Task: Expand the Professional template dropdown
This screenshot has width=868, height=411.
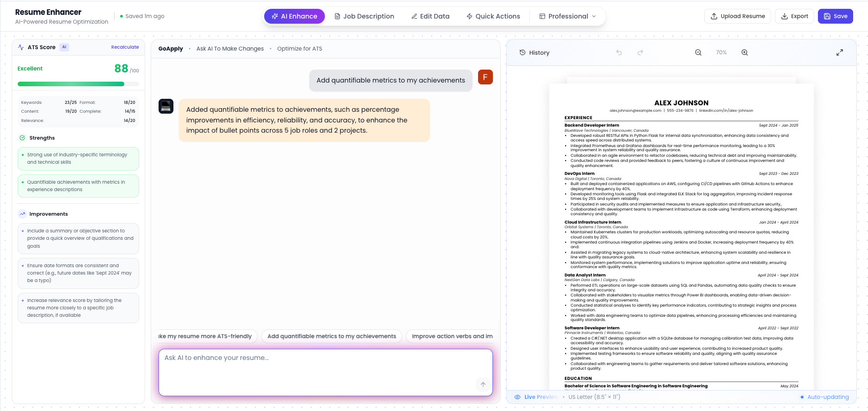Action: pyautogui.click(x=568, y=16)
